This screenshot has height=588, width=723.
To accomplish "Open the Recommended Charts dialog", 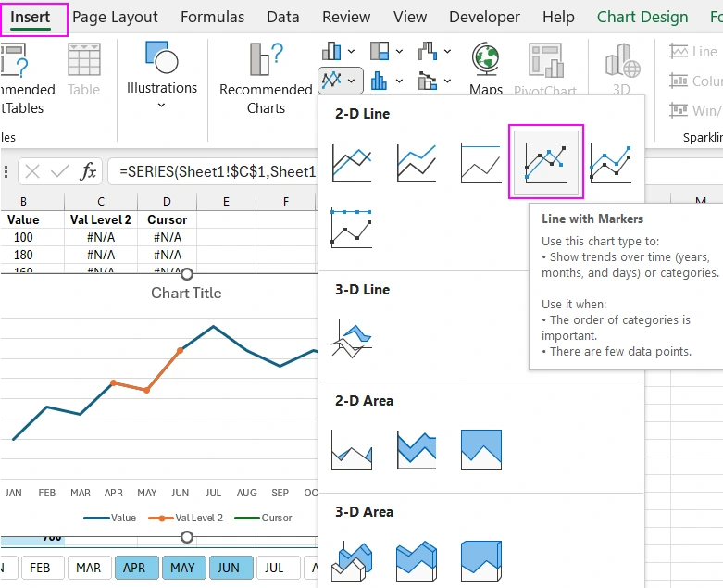I will 266,79.
